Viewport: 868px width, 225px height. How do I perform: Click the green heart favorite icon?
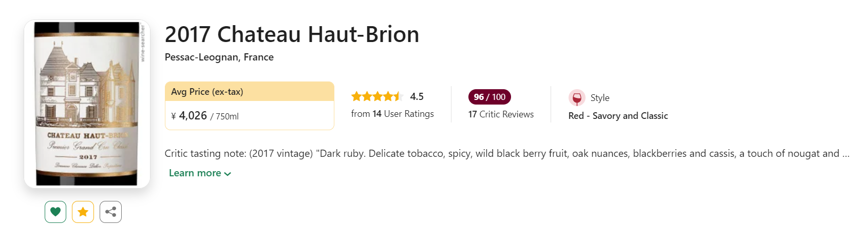click(x=55, y=212)
